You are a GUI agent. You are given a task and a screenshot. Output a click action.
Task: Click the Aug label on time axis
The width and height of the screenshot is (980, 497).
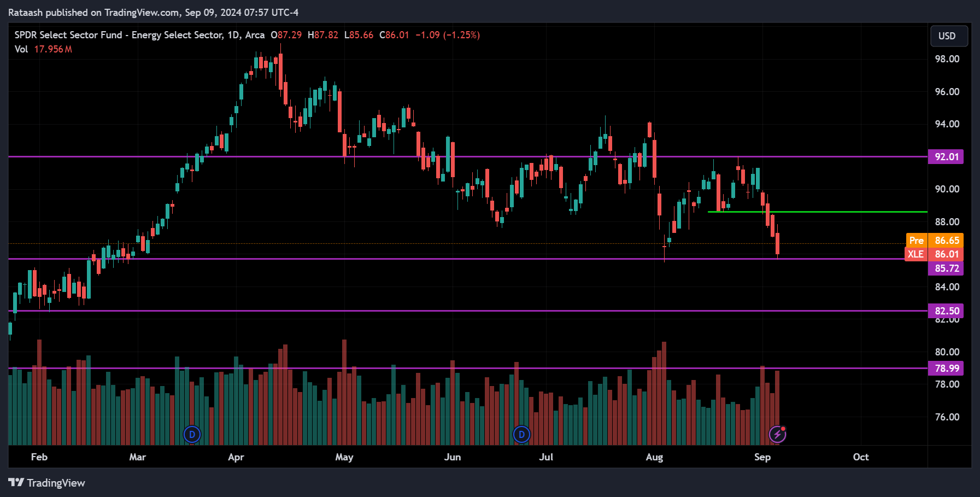point(654,457)
